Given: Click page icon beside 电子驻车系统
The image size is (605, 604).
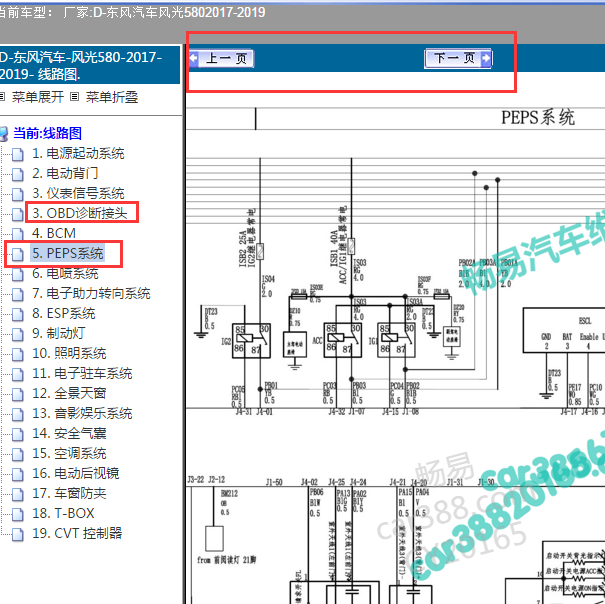Looking at the screenshot, I should (17, 374).
